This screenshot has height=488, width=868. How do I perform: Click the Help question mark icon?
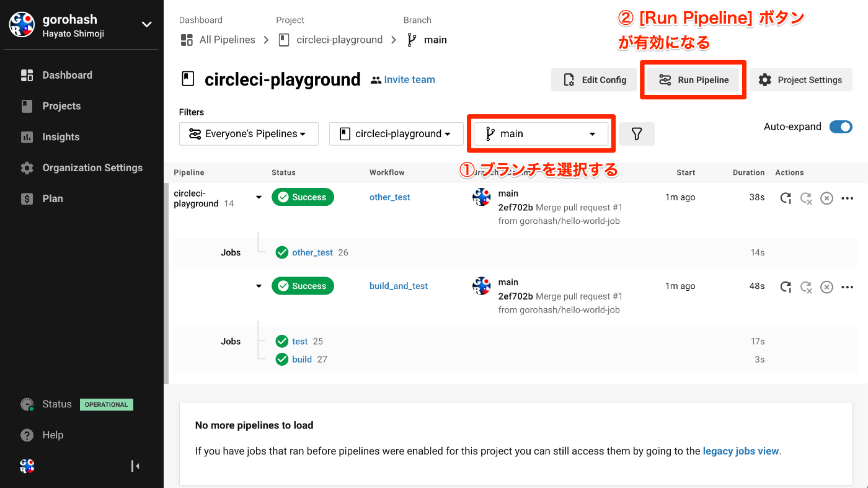27,435
